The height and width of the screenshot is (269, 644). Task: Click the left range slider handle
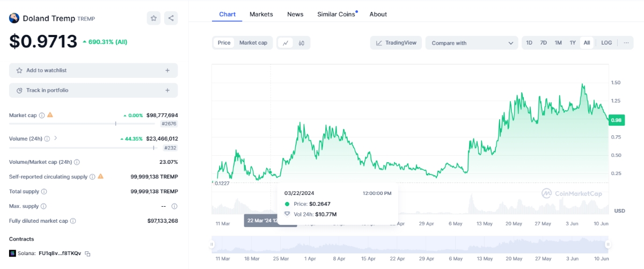(x=212, y=244)
